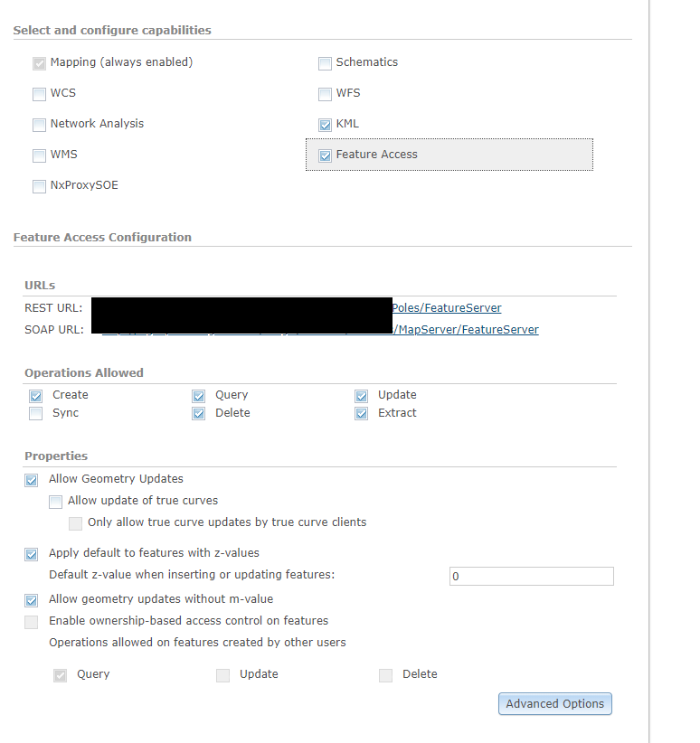Enable the WMS capability checkbox
Image resolution: width=700 pixels, height=743 pixels.
pyautogui.click(x=39, y=155)
